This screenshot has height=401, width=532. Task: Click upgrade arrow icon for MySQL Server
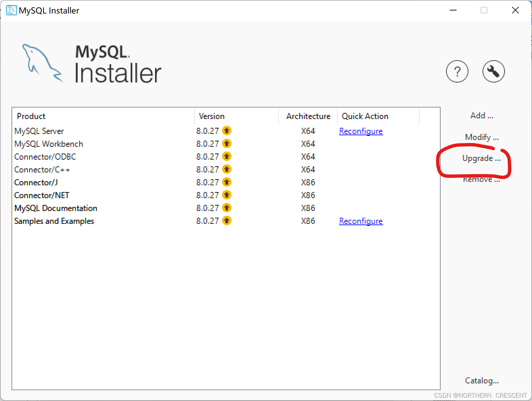[x=227, y=131]
